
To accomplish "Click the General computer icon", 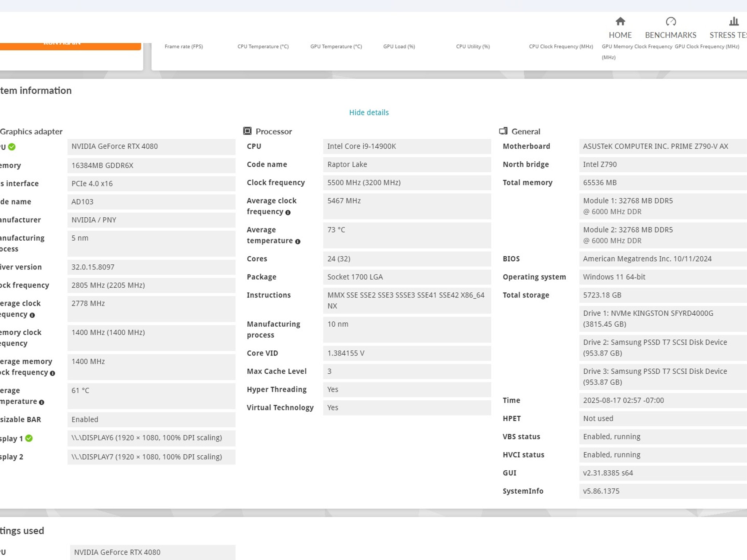I will 503,131.
